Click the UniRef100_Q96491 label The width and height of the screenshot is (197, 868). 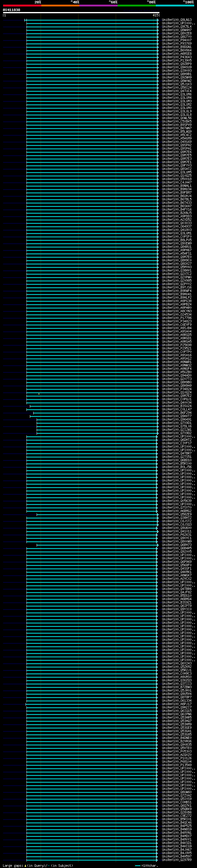coord(177,419)
